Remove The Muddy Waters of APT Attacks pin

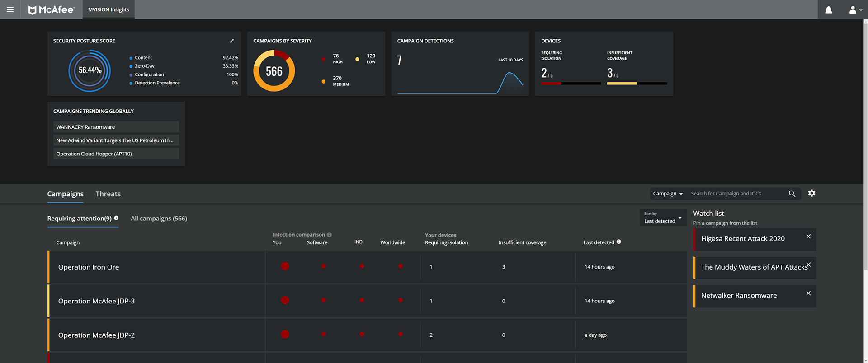(x=808, y=265)
